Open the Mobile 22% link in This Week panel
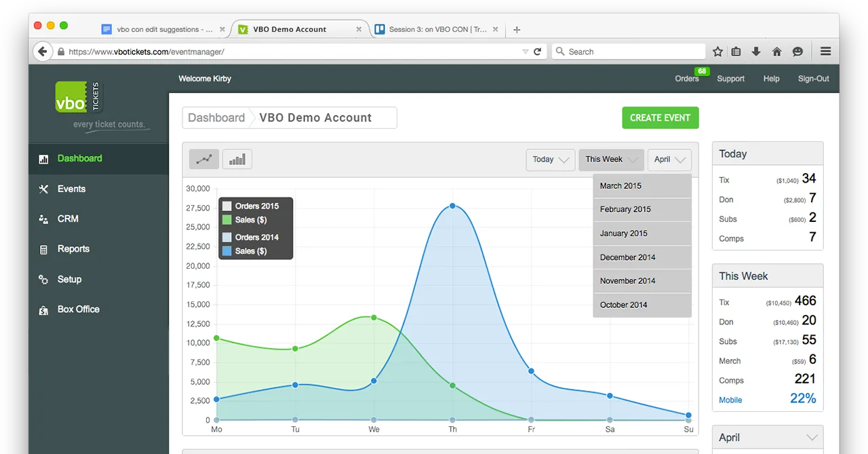 730,400
